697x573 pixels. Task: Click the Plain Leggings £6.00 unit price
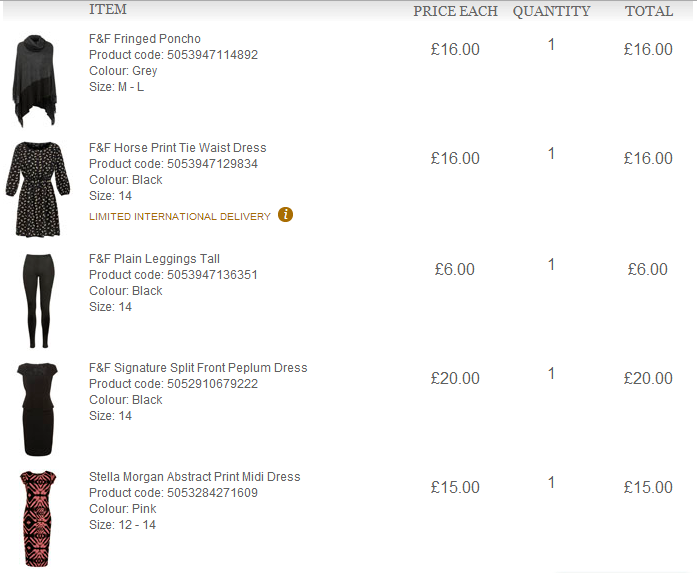point(455,269)
